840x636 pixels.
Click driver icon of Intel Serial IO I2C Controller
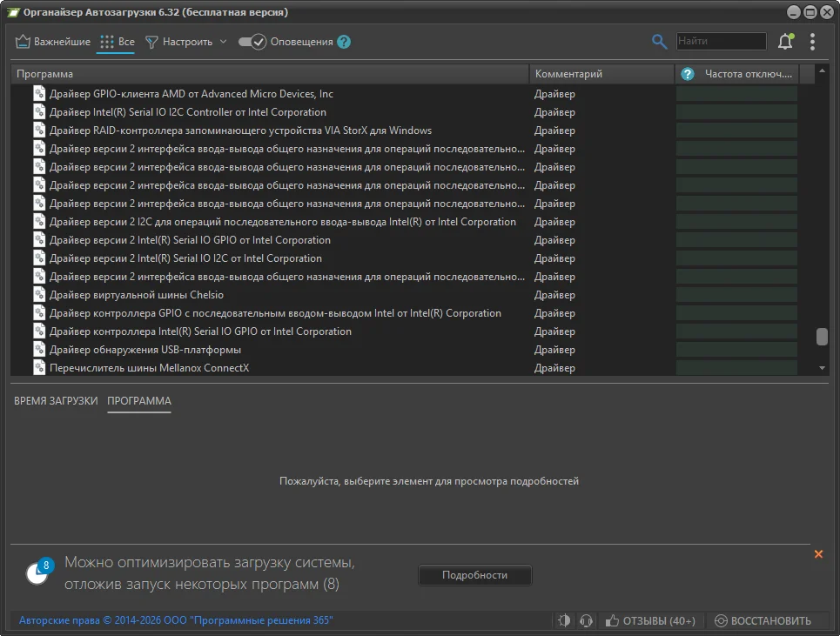tap(39, 112)
